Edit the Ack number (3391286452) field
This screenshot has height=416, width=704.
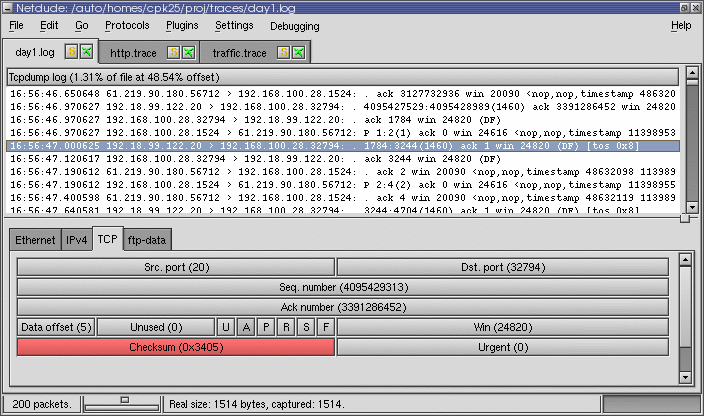pyautogui.click(x=343, y=307)
